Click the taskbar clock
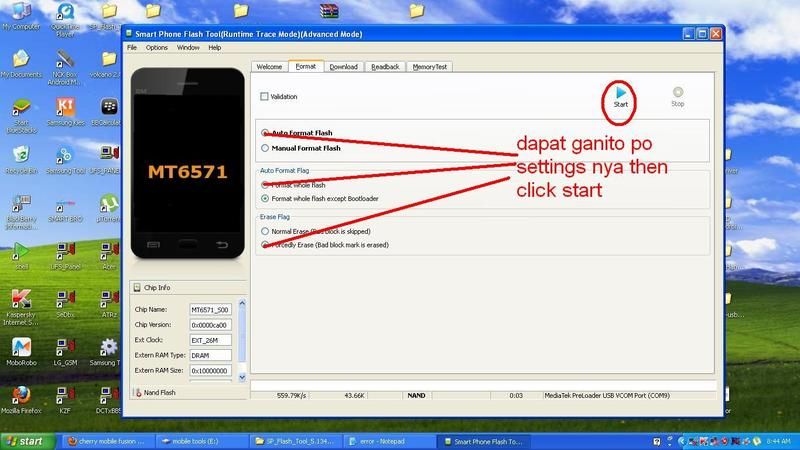Screen dimensions: 800x450 click(778, 441)
